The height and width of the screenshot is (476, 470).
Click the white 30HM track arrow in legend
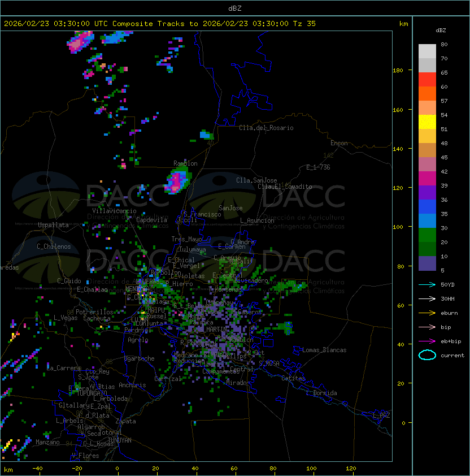click(427, 298)
